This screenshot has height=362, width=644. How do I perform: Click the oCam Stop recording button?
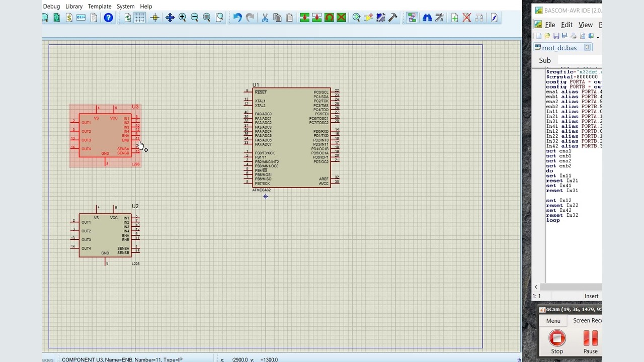point(557,342)
